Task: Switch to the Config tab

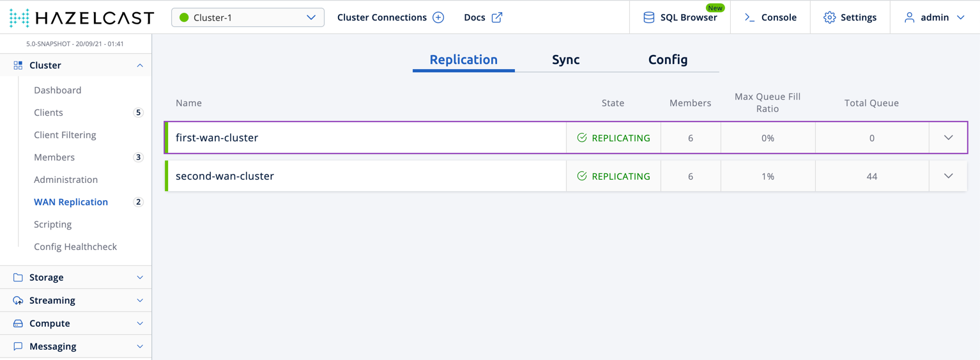Action: click(668, 59)
